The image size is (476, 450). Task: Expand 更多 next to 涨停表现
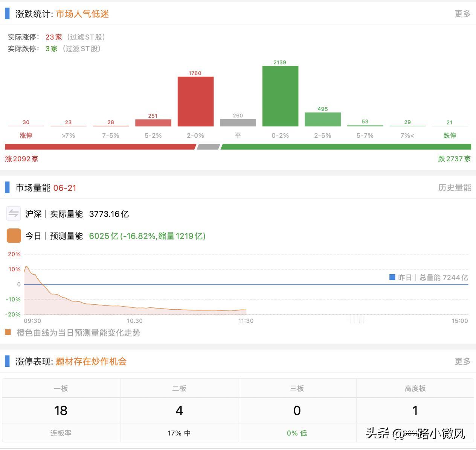(462, 361)
